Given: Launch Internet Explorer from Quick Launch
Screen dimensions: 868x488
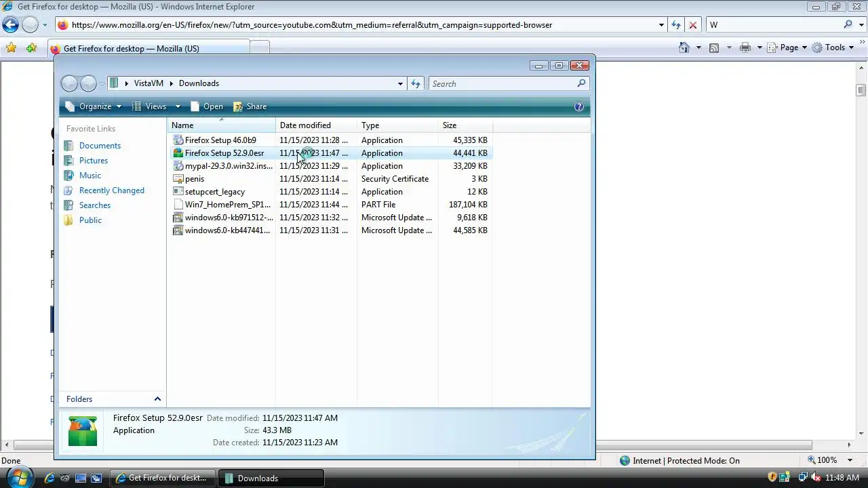Looking at the screenshot, I should pyautogui.click(x=50, y=478).
